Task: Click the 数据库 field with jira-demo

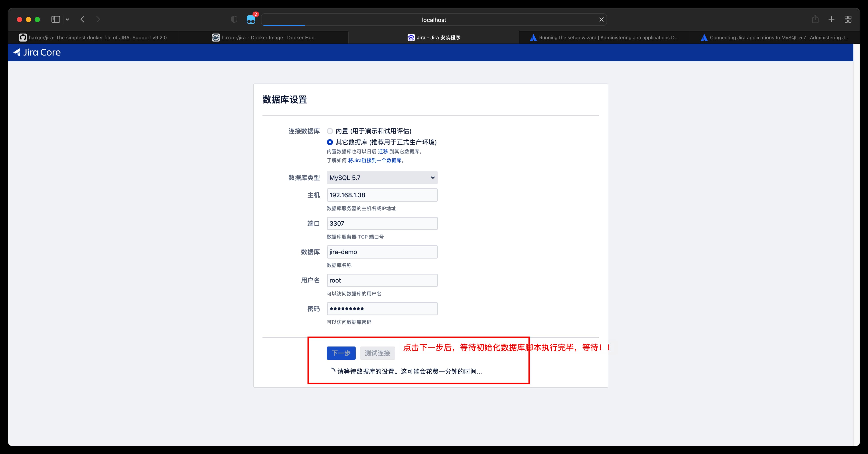Action: tap(382, 252)
